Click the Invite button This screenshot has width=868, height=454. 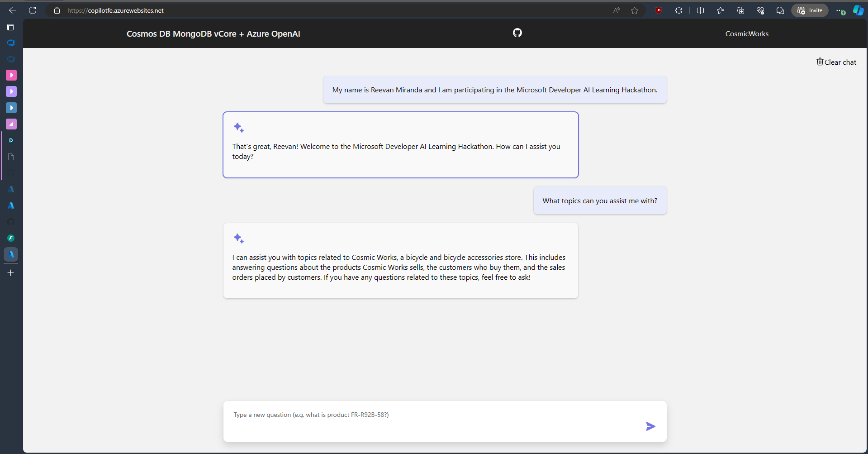810,10
